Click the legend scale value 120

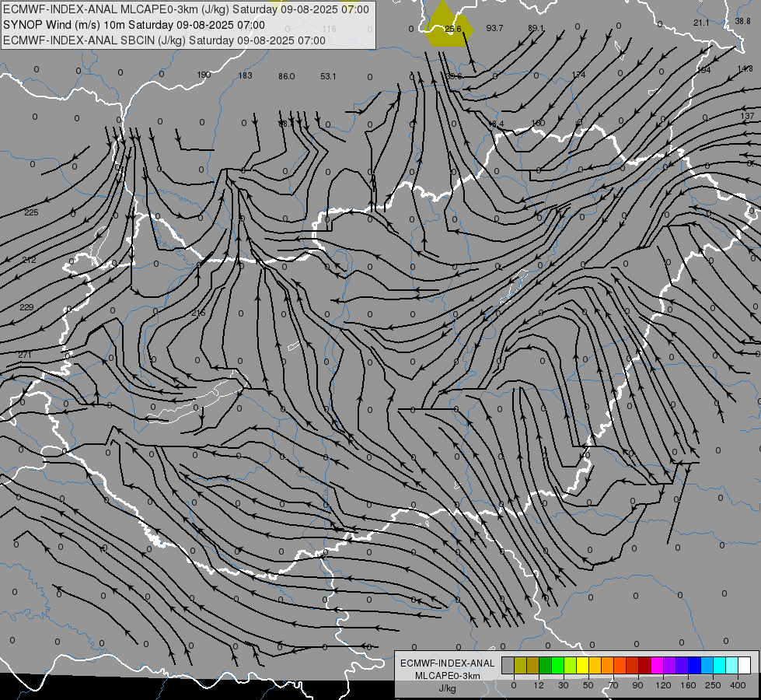tap(663, 685)
